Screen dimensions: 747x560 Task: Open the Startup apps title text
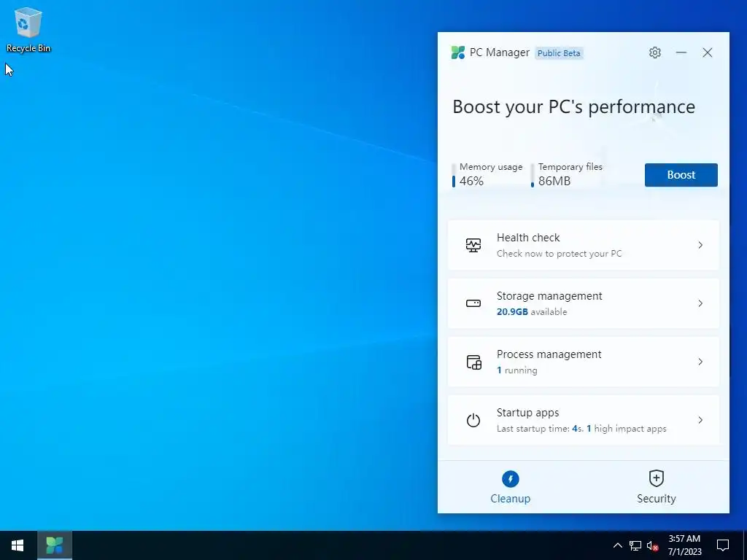(528, 413)
